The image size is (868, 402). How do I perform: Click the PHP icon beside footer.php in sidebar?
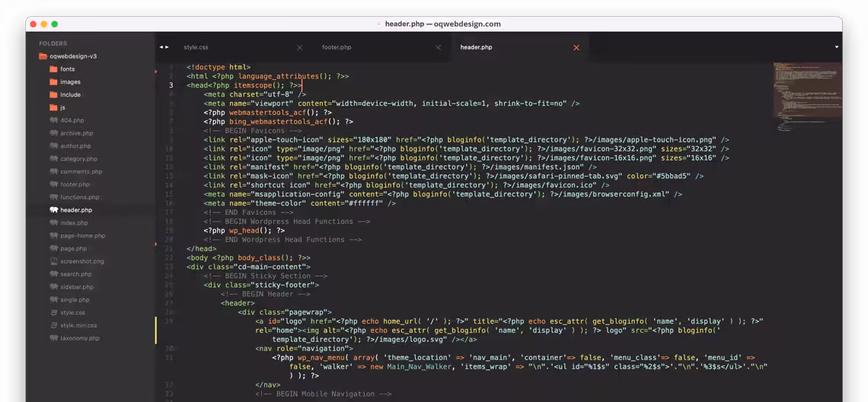[54, 184]
